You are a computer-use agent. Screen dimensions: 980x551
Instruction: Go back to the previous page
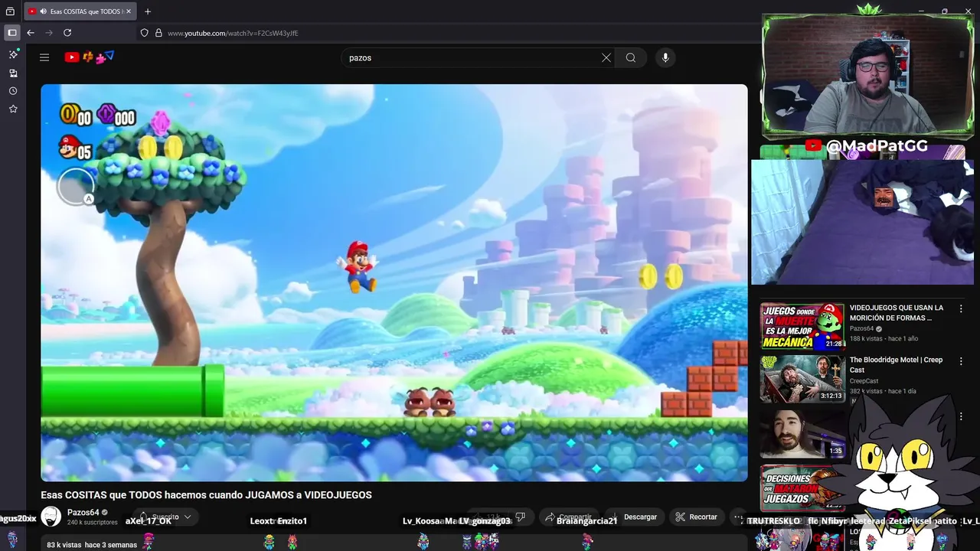click(x=31, y=33)
